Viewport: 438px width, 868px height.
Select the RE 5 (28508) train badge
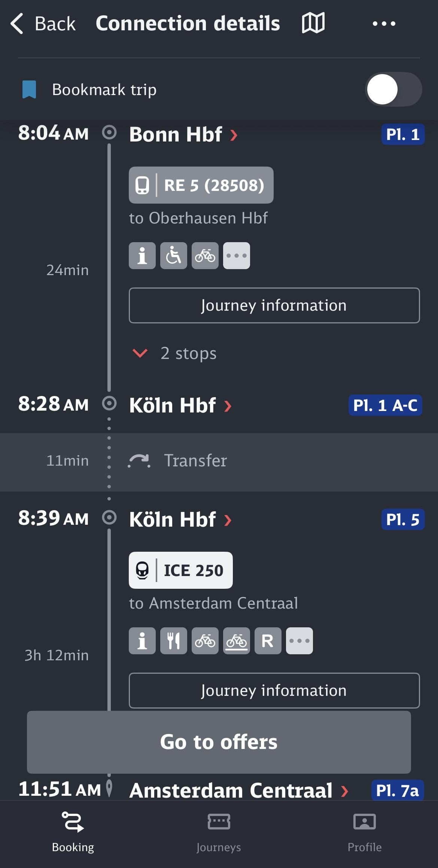pos(201,185)
